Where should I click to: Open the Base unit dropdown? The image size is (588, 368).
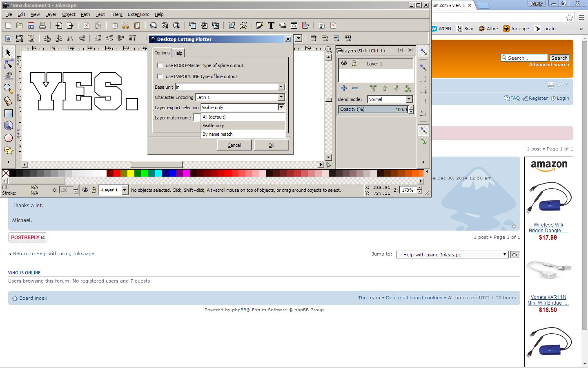click(281, 87)
